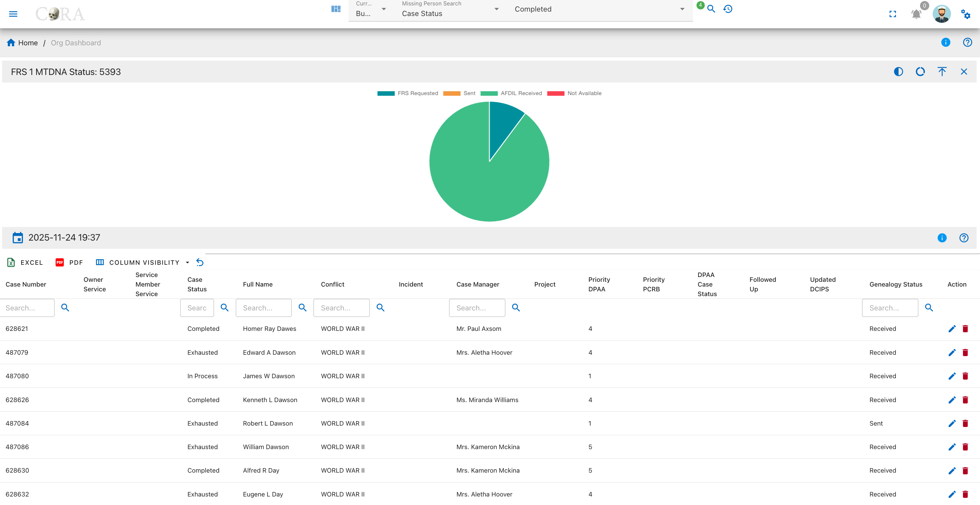980x505 pixels.
Task: Export table as PDF
Action: [x=69, y=262]
